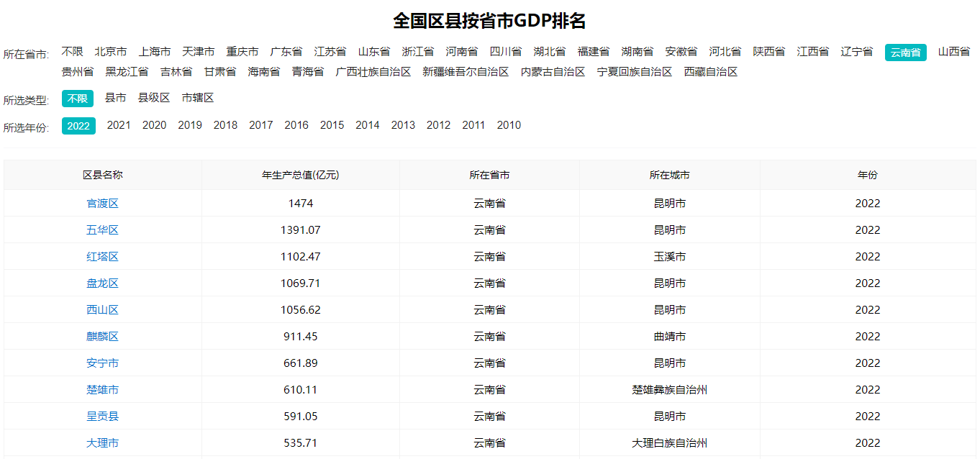Open the 大理市 detail link
The image size is (980, 459).
point(102,442)
